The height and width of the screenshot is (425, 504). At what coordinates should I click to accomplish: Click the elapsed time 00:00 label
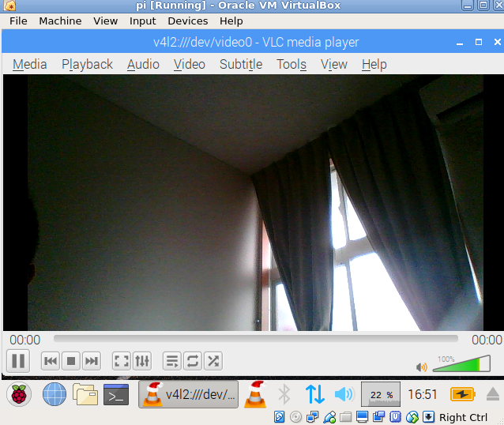pyautogui.click(x=25, y=340)
